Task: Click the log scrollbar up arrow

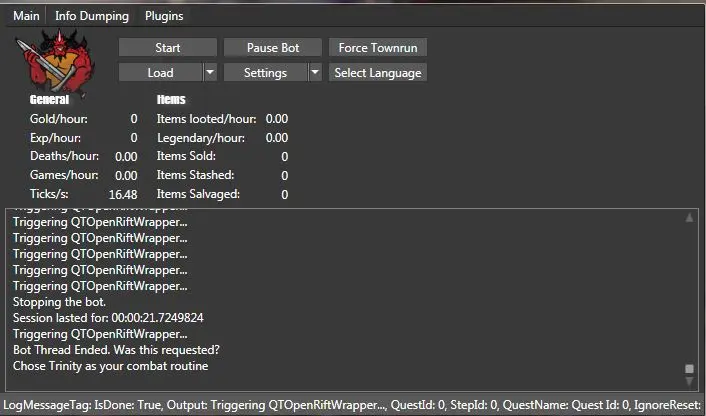Action: coord(689,217)
